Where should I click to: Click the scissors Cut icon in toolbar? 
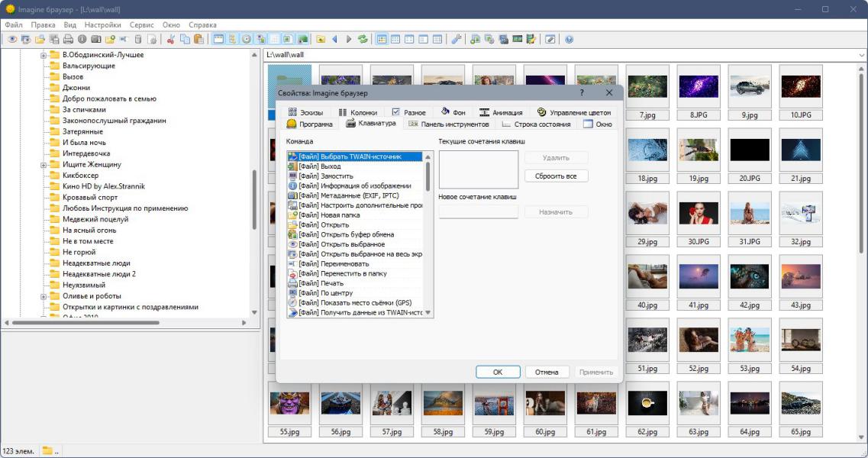[x=171, y=39]
